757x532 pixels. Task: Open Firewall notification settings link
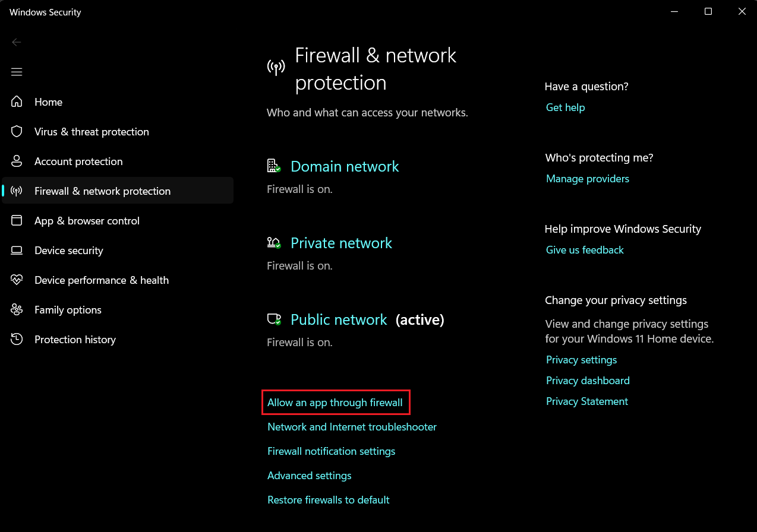pyautogui.click(x=331, y=451)
